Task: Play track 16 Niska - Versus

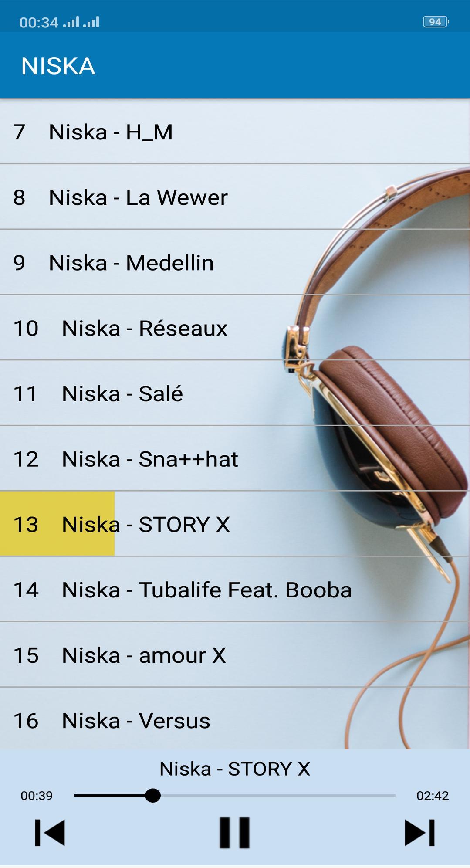Action: pyautogui.click(x=235, y=719)
